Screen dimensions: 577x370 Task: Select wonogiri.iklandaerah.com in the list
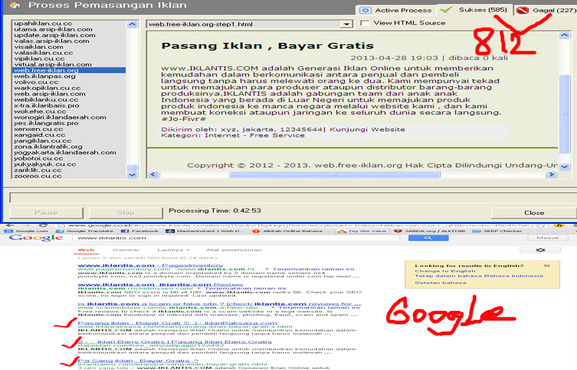point(60,117)
